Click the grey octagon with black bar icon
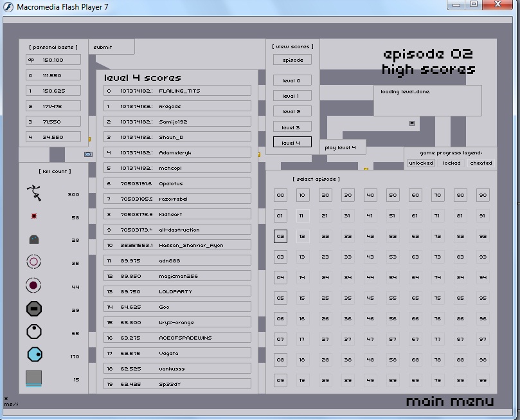This screenshot has width=520, height=420. point(34,309)
